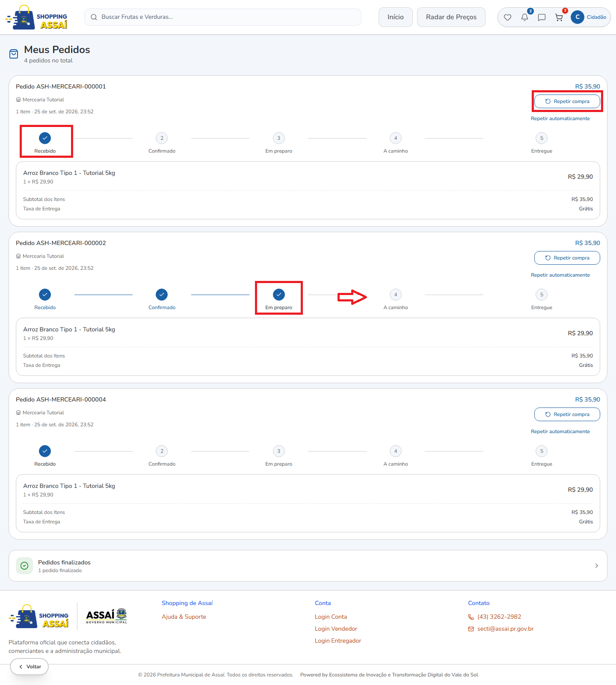Click A caminho step 4 of order 000004

pos(396,451)
